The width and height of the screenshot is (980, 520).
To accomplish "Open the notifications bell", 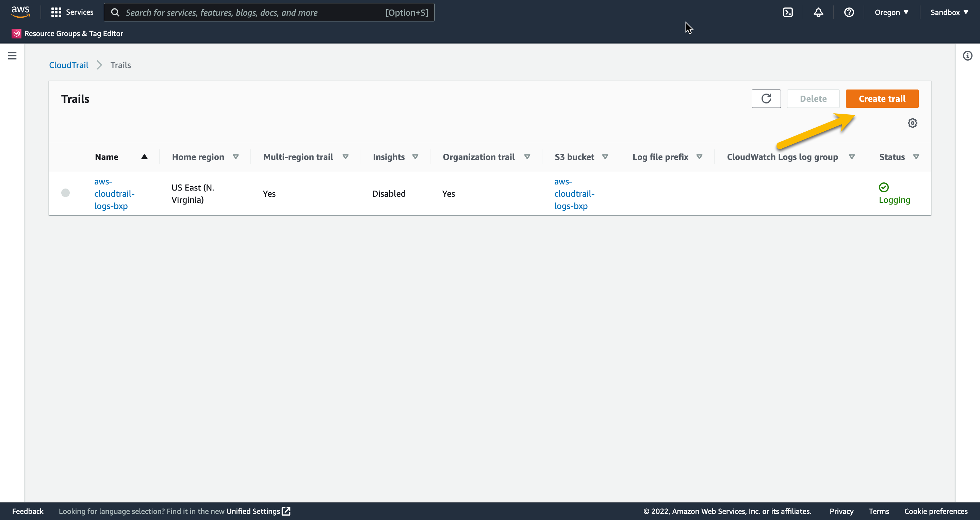I will (818, 13).
